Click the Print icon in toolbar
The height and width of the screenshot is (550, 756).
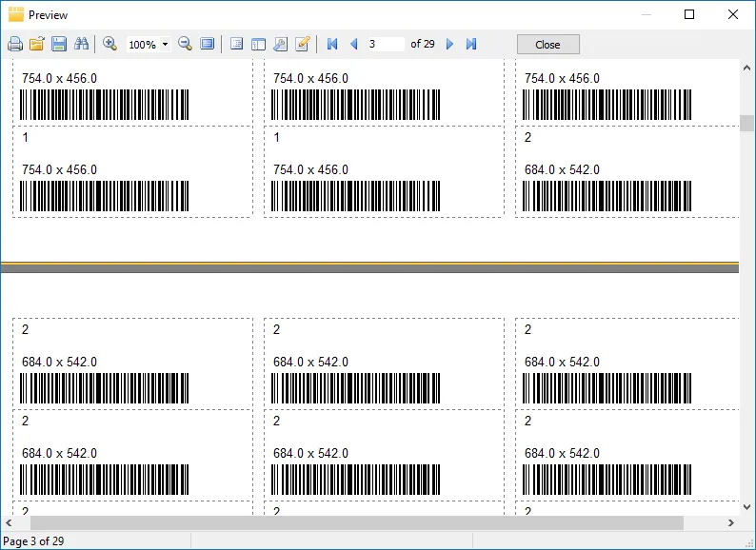pyautogui.click(x=15, y=44)
